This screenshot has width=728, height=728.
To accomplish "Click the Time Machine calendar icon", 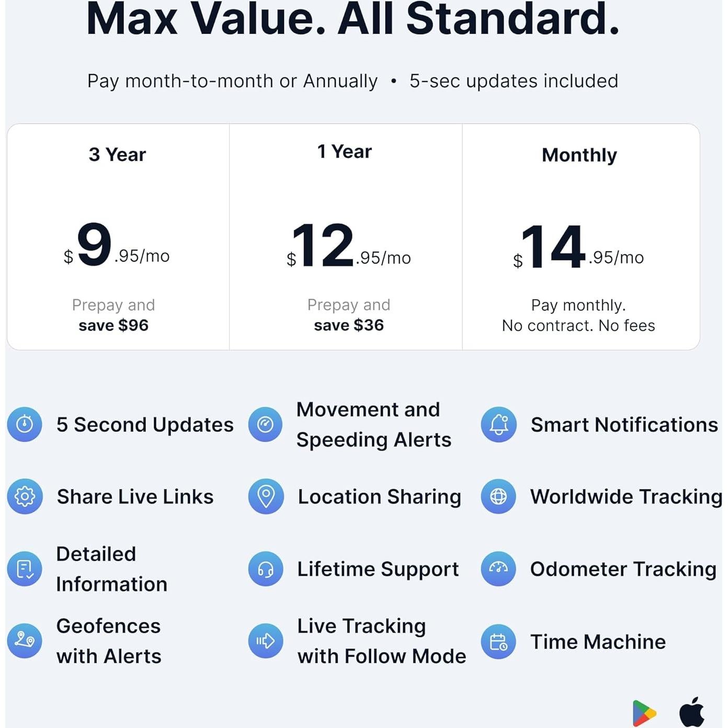I will tap(498, 641).
